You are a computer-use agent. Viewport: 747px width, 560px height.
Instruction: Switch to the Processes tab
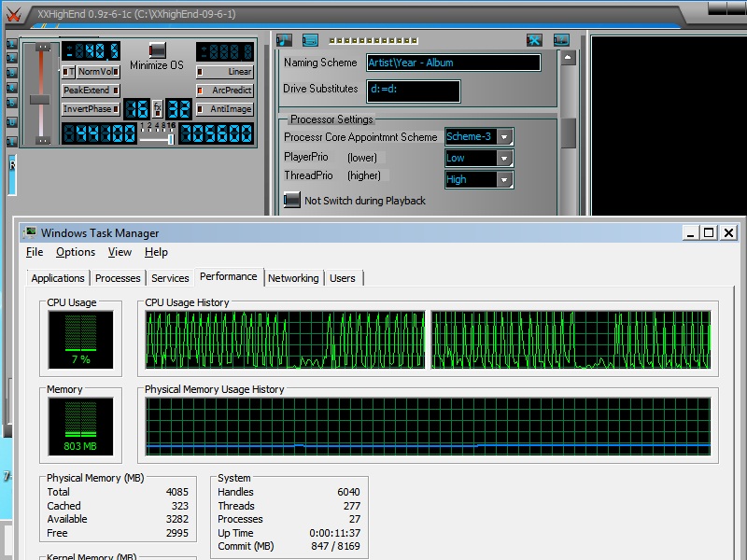point(118,278)
